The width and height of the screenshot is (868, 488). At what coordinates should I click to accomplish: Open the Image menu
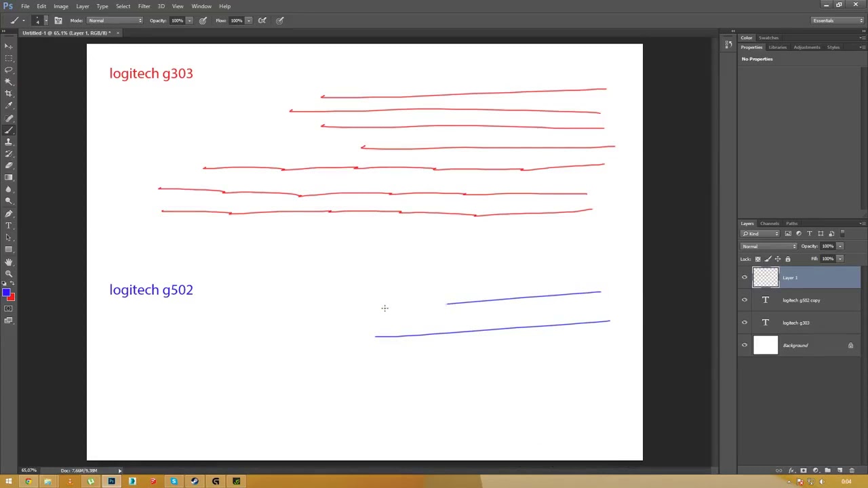61,6
